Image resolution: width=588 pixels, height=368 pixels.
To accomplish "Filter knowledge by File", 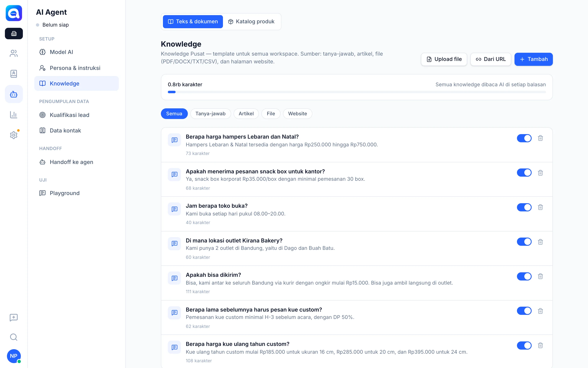I will (271, 114).
